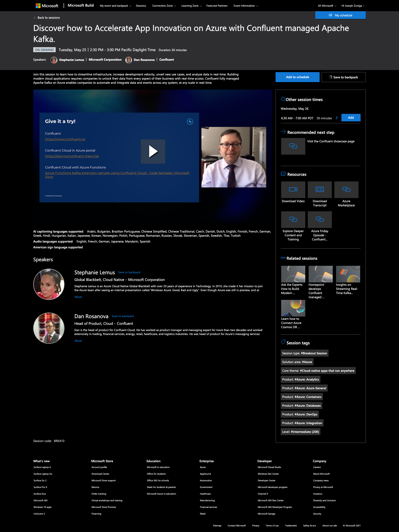Viewport: 399px width, 532px height.
Task: Open AppSource footer link
Action: [x=205, y=474]
